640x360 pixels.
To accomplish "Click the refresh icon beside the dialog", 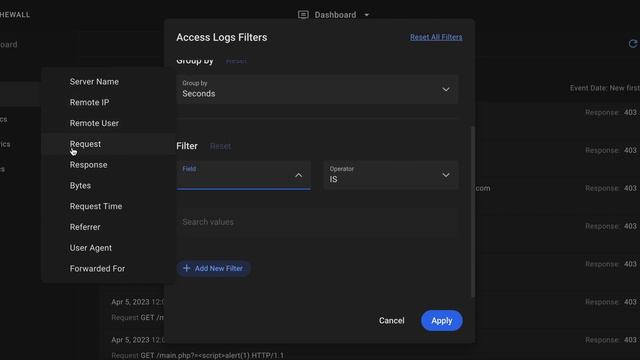I will 633,44.
